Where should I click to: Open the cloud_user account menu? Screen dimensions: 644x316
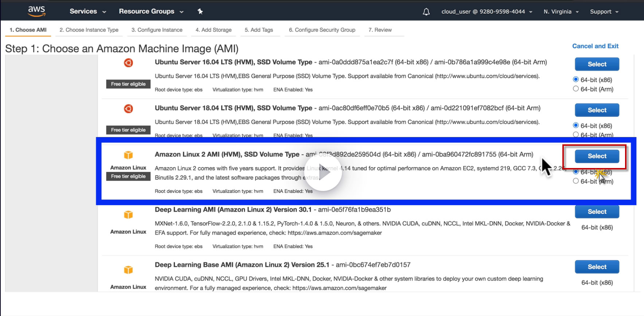487,12
